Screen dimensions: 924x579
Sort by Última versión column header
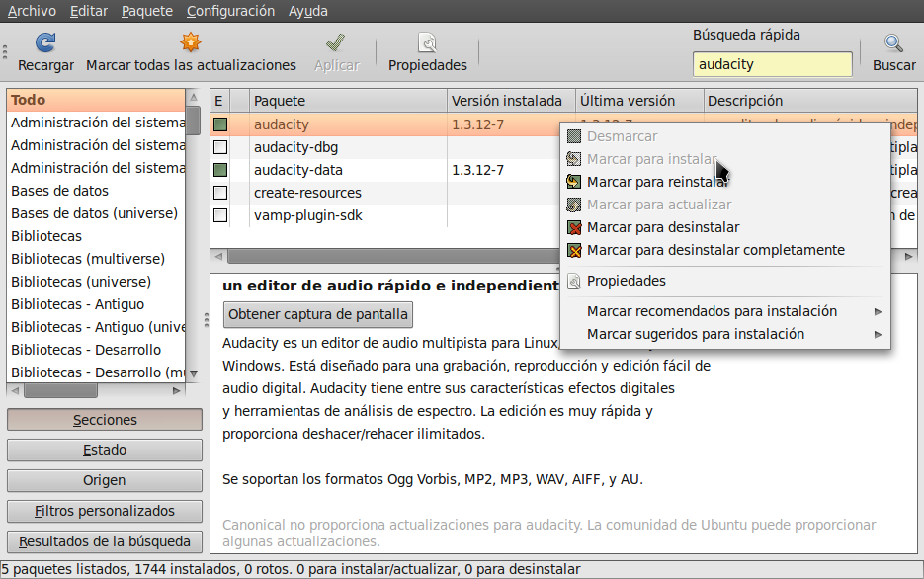[x=639, y=101]
